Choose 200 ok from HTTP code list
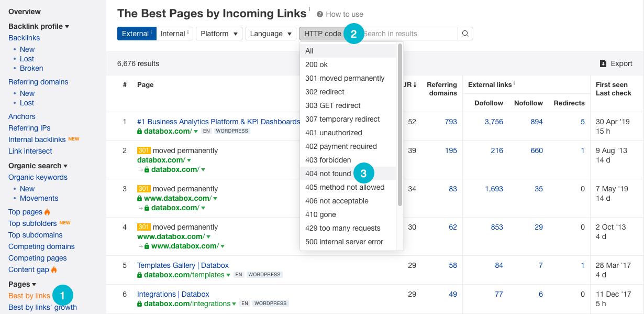The height and width of the screenshot is (314, 644). coord(316,64)
